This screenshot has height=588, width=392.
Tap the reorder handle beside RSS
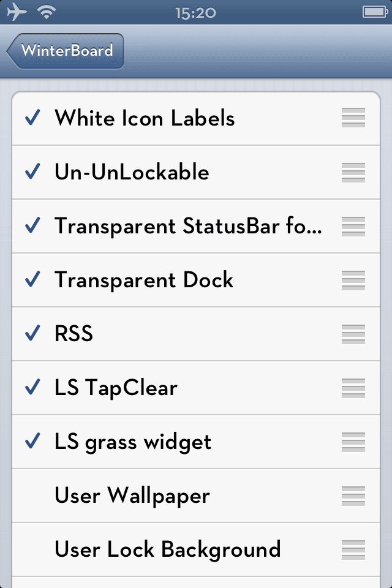tap(353, 334)
